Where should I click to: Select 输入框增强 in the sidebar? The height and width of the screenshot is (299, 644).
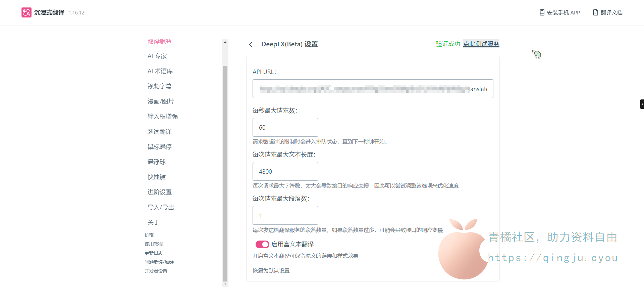click(163, 117)
